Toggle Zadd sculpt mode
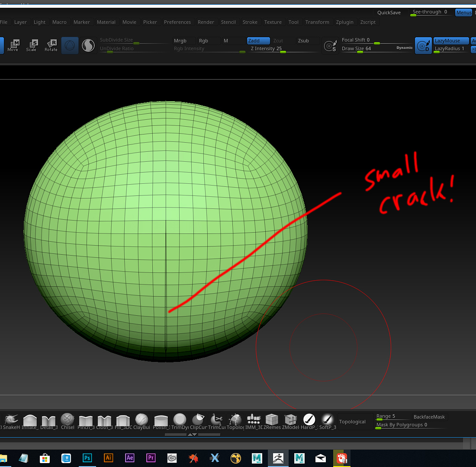Image resolution: width=476 pixels, height=467 pixels. click(x=258, y=41)
